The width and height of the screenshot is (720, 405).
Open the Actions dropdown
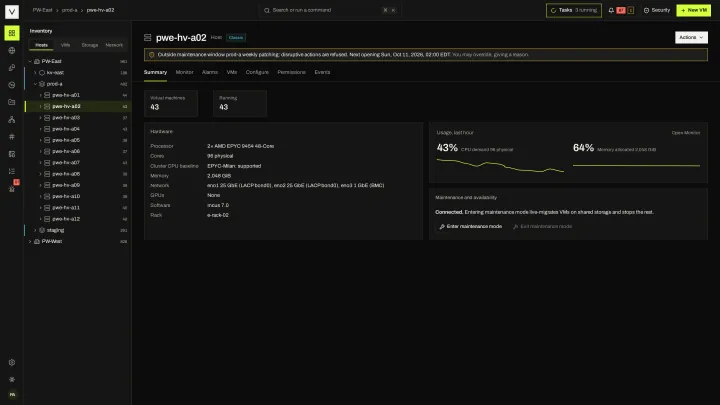click(691, 37)
